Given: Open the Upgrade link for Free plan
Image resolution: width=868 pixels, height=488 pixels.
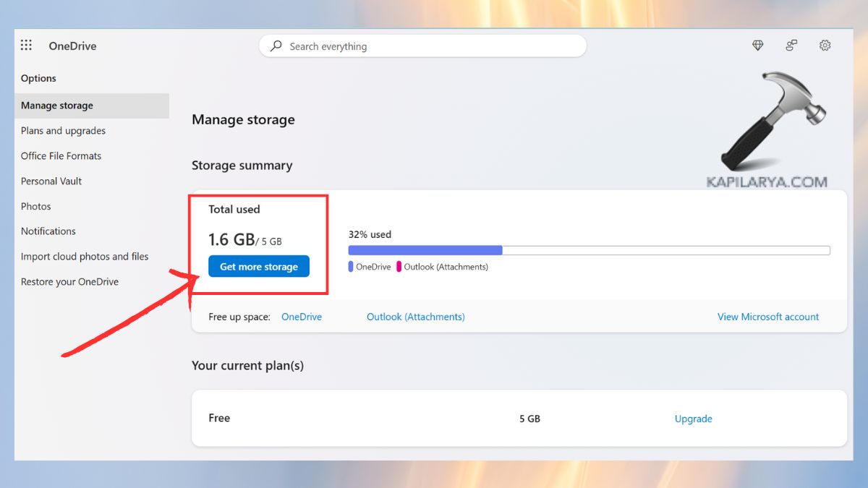Looking at the screenshot, I should (x=693, y=419).
